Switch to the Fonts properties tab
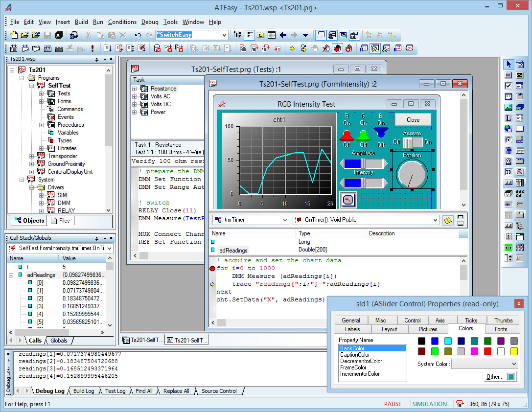 coord(501,329)
